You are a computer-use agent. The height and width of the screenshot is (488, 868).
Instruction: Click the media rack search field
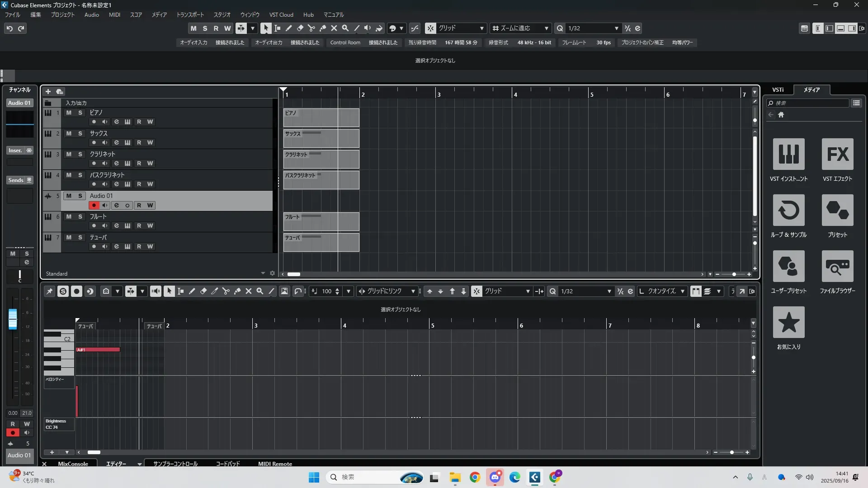coord(809,103)
